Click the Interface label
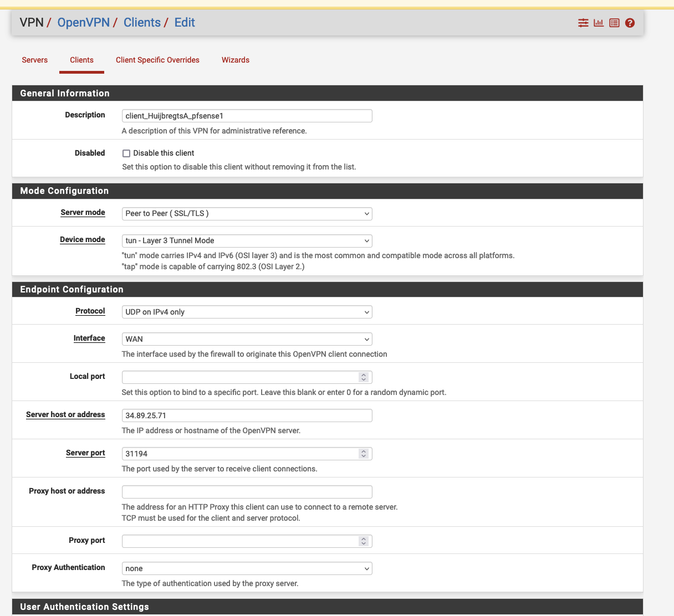 (x=89, y=338)
